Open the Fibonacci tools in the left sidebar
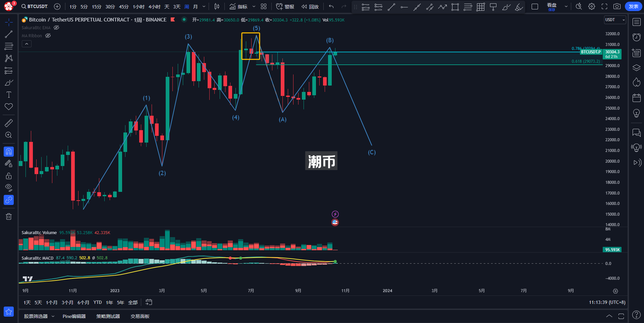This screenshot has width=644, height=323. [9, 46]
